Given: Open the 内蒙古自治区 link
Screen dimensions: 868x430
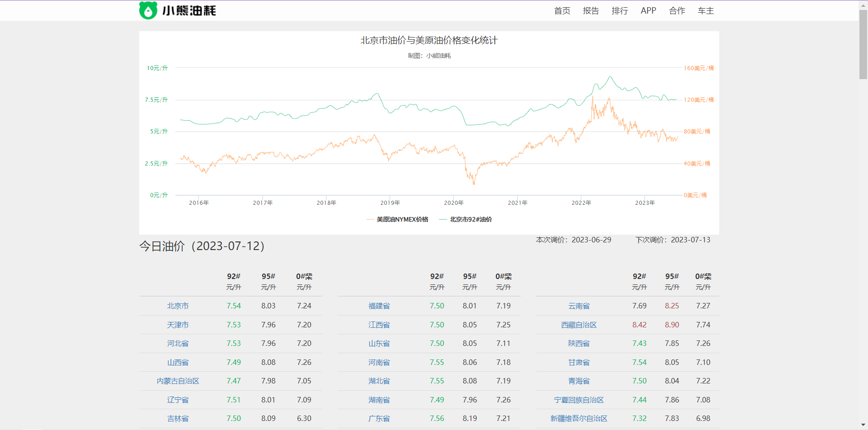Looking at the screenshot, I should [178, 381].
